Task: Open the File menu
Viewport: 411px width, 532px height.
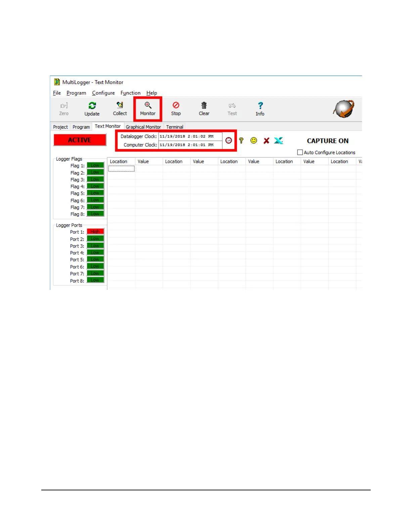Action: (x=57, y=93)
